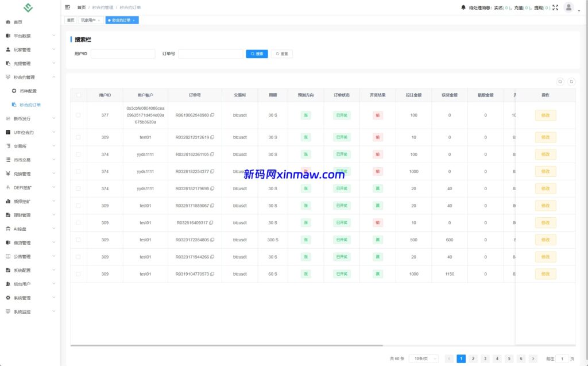Click the 用户ID search input field
This screenshot has width=588, height=366.
(123, 54)
